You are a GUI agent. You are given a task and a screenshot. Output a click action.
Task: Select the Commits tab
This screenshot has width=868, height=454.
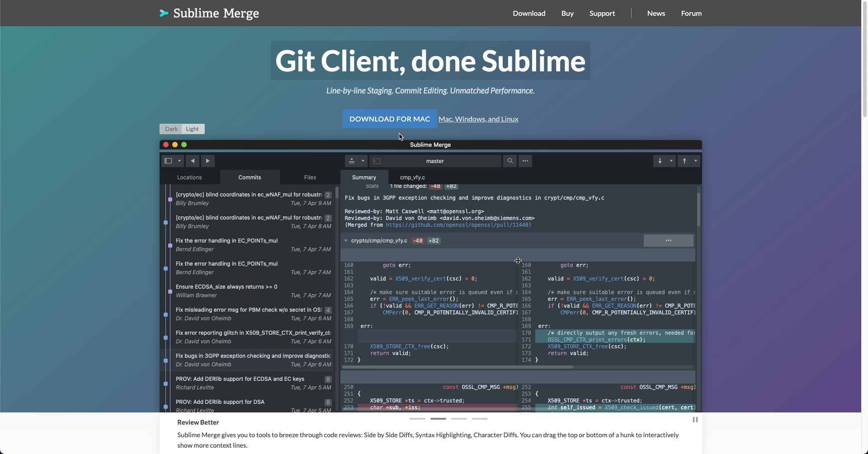[250, 177]
